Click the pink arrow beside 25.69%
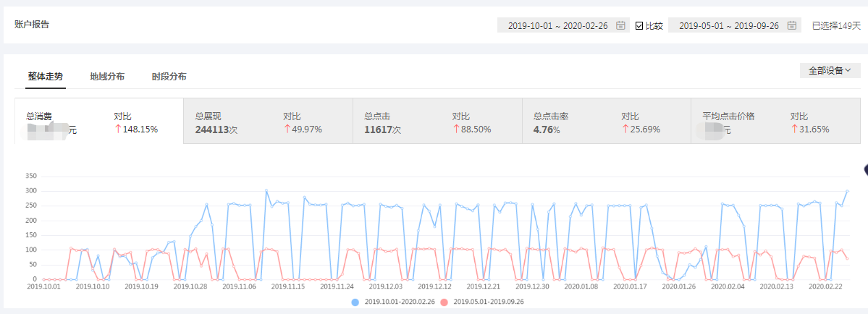 coord(625,130)
